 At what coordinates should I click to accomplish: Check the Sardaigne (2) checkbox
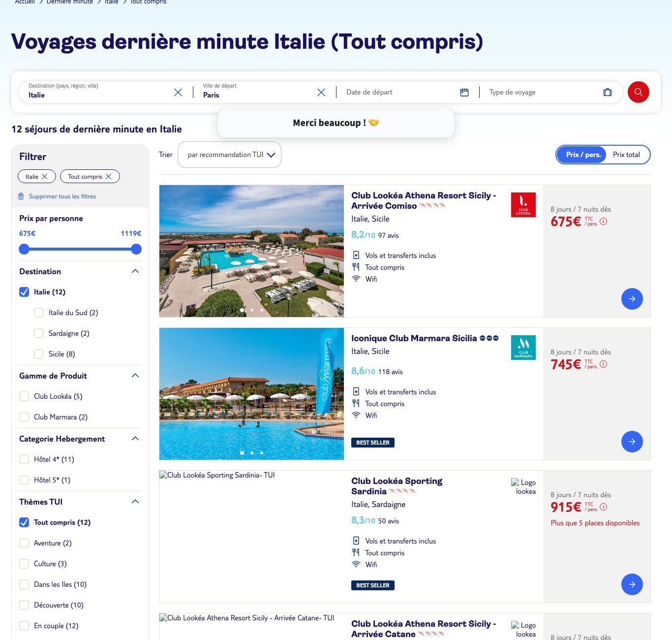click(39, 333)
